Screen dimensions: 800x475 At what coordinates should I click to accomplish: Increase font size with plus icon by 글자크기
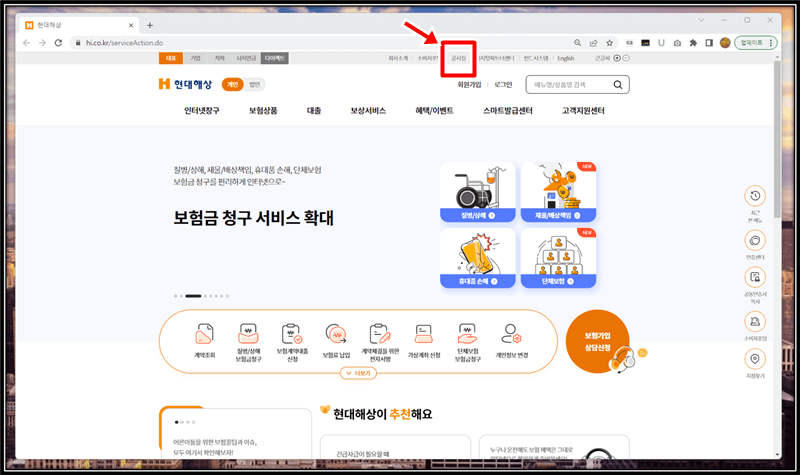[x=617, y=58]
